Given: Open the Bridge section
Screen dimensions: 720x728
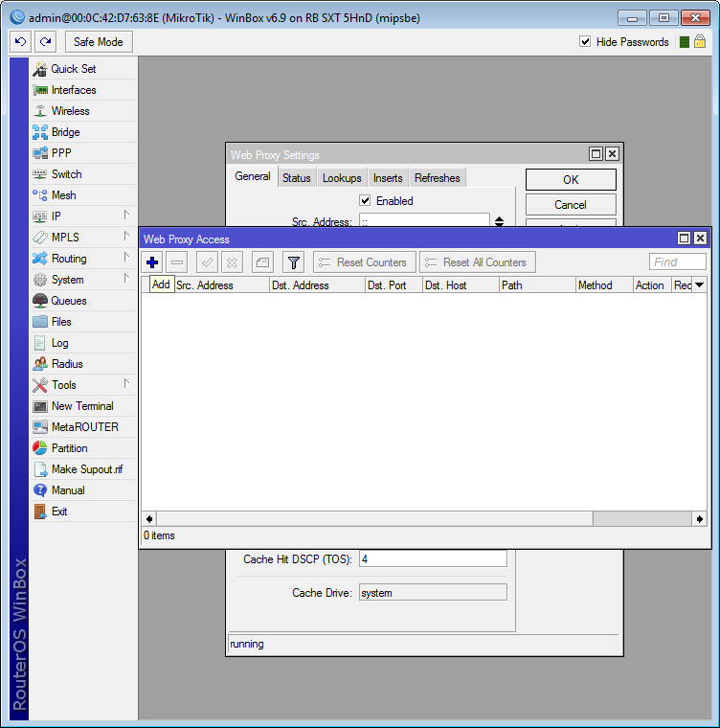Looking at the screenshot, I should (x=83, y=132).
